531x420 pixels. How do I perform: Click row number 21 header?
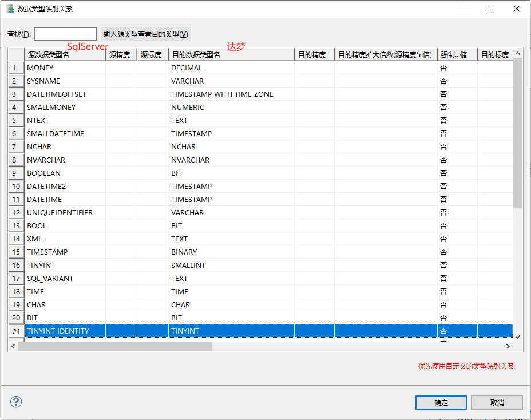tap(16, 331)
